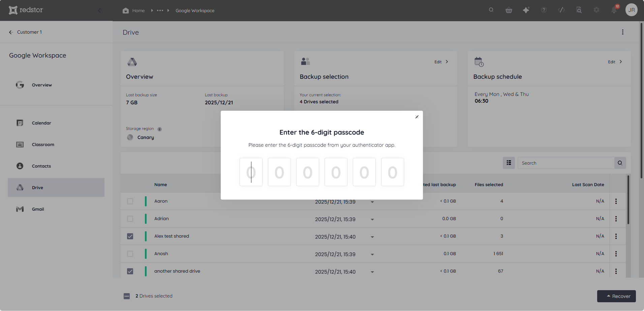Uncheck another shared drive checkbox
The height and width of the screenshot is (311, 644).
(130, 271)
